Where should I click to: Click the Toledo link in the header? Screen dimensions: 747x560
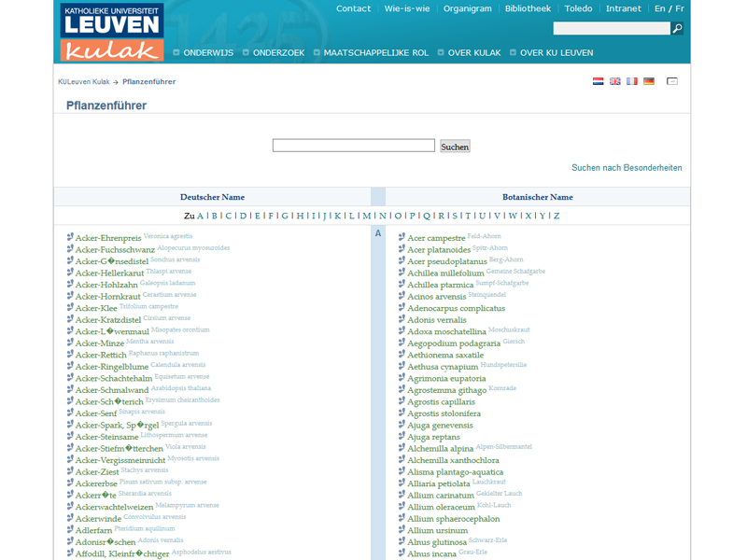[x=579, y=8]
